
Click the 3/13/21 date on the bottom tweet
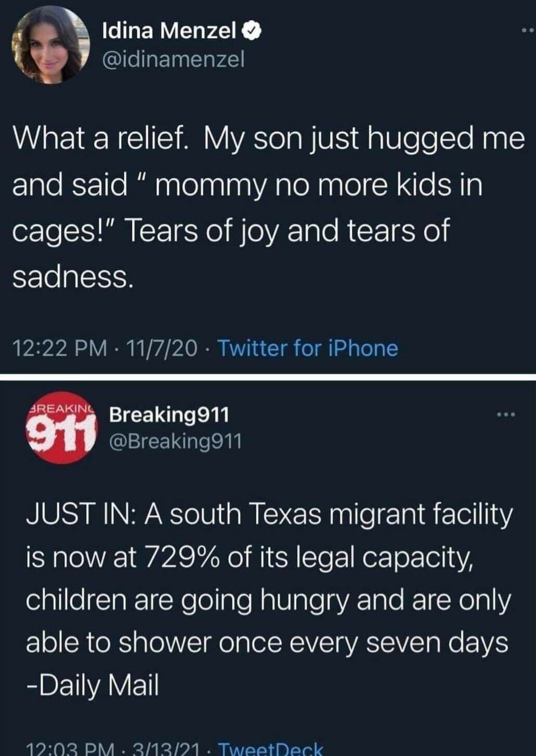click(166, 750)
